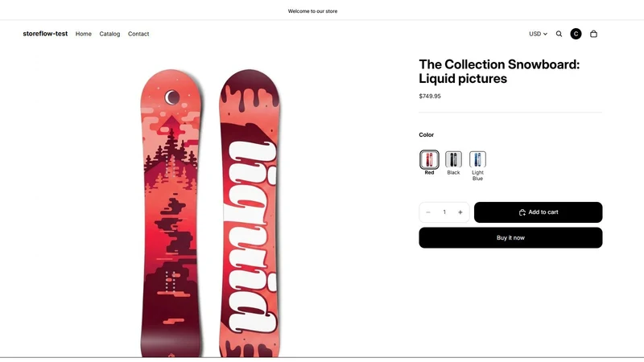
Task: Expand the USD currency dropdown
Action: click(538, 34)
